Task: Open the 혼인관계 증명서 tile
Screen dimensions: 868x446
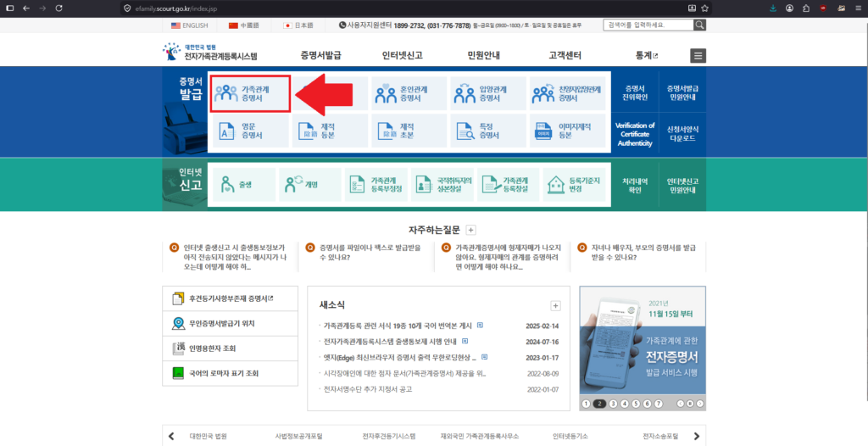Action: pos(409,93)
